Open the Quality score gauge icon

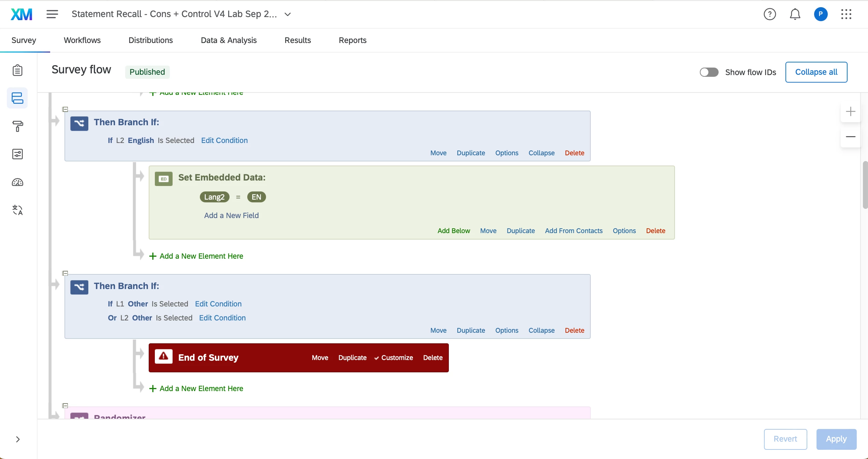17,182
